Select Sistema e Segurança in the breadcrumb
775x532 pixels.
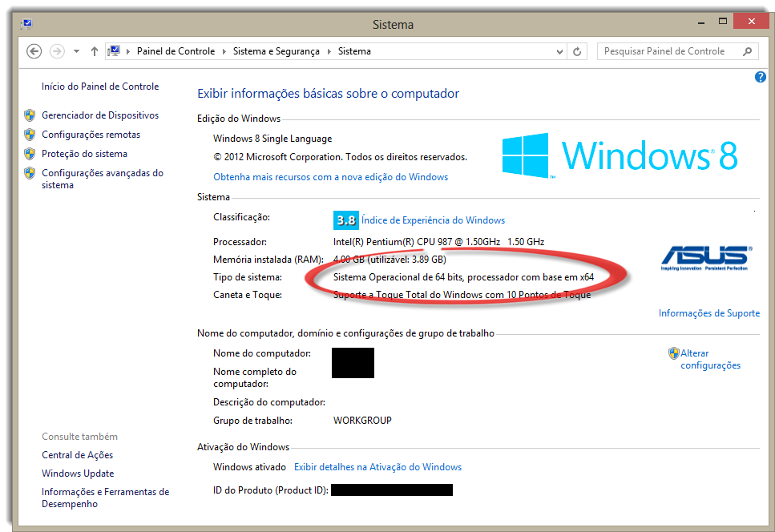coord(276,51)
